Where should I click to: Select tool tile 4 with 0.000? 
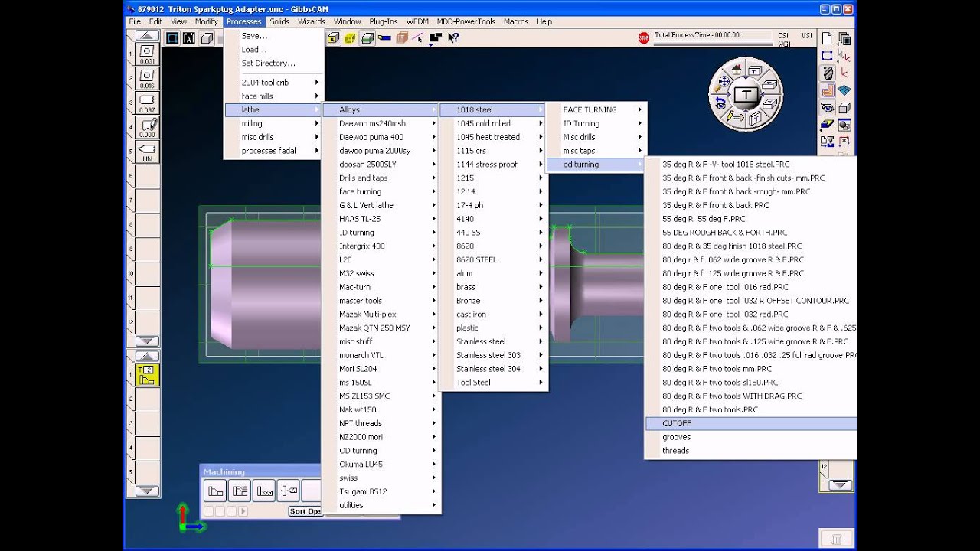point(147,127)
